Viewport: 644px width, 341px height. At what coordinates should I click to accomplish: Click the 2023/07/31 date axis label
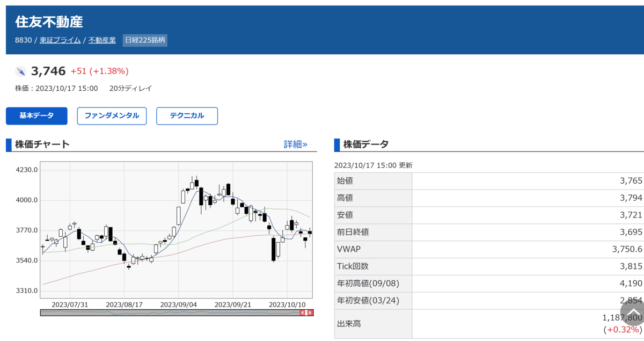click(x=70, y=304)
